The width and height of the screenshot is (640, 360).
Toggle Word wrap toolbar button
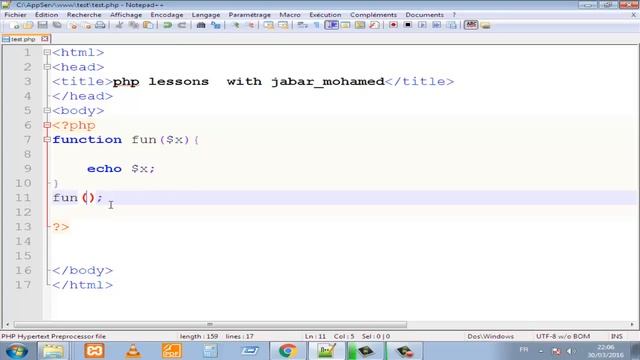302,25
